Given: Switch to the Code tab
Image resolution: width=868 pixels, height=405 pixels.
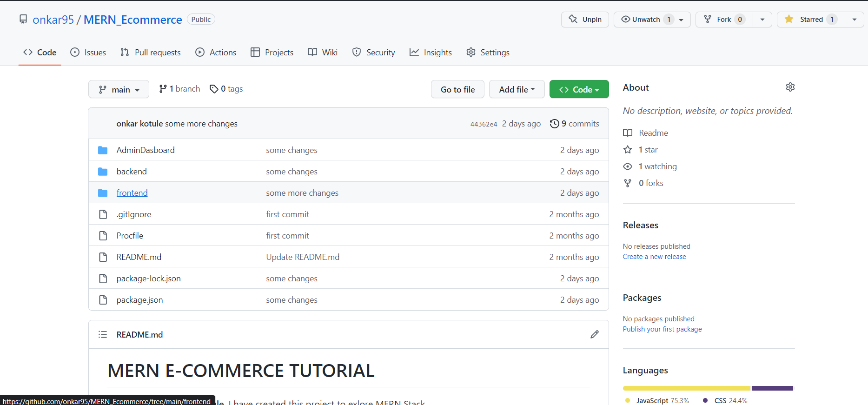Looking at the screenshot, I should 40,53.
